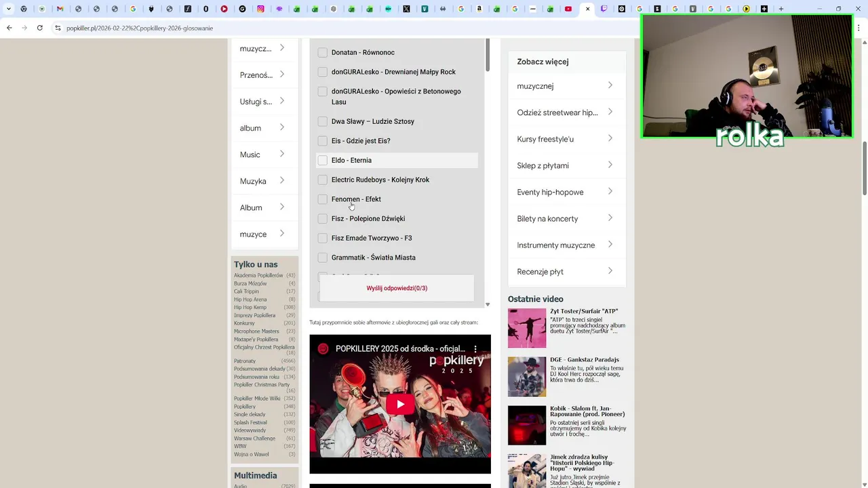
Task: Play the POPKILLERY 2025 YouTube video
Action: (x=400, y=405)
